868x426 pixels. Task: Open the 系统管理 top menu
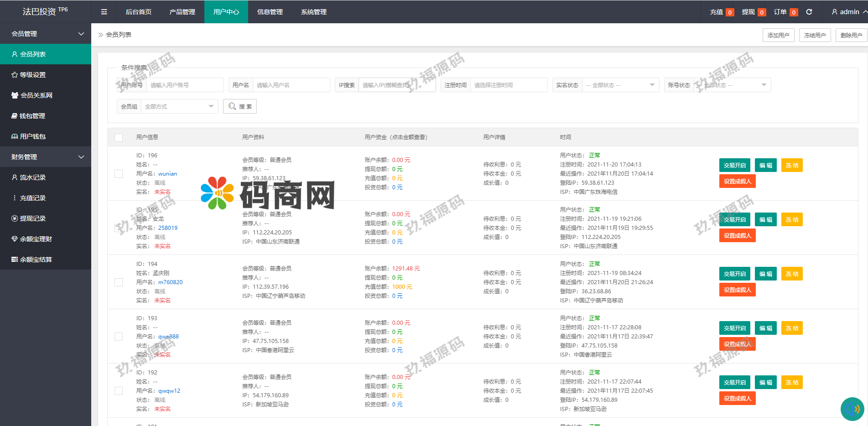click(x=314, y=12)
